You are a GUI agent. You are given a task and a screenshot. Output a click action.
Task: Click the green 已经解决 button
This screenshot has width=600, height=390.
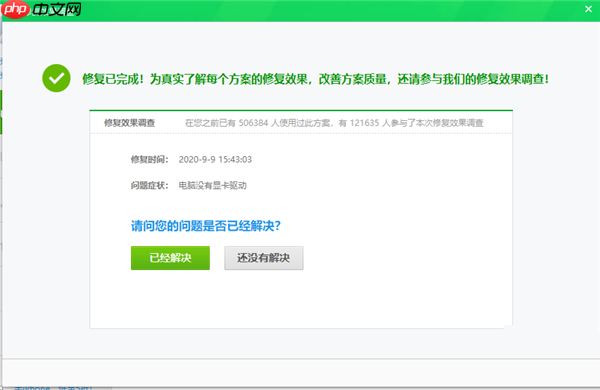[x=170, y=258]
